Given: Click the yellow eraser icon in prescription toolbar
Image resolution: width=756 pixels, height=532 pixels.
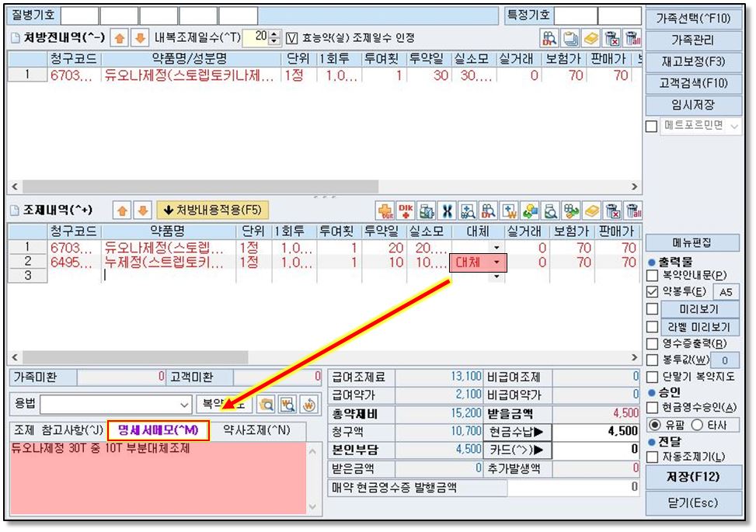Looking at the screenshot, I should coord(592,38).
